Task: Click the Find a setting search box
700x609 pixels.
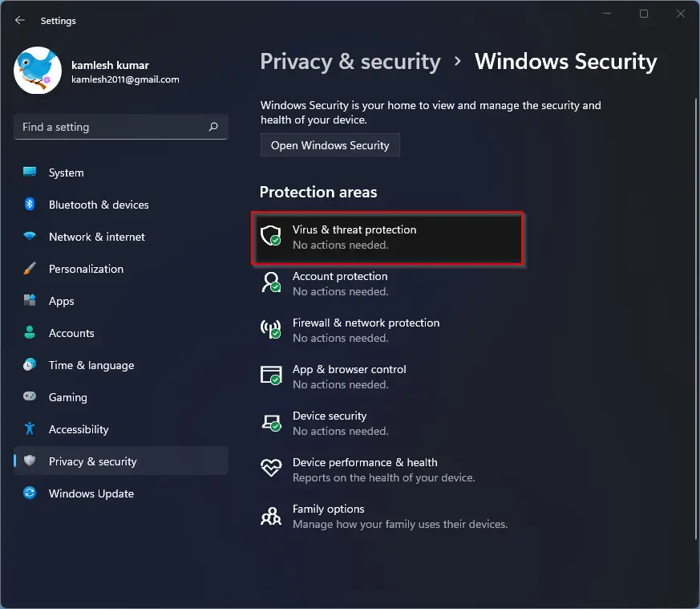Action: click(121, 127)
